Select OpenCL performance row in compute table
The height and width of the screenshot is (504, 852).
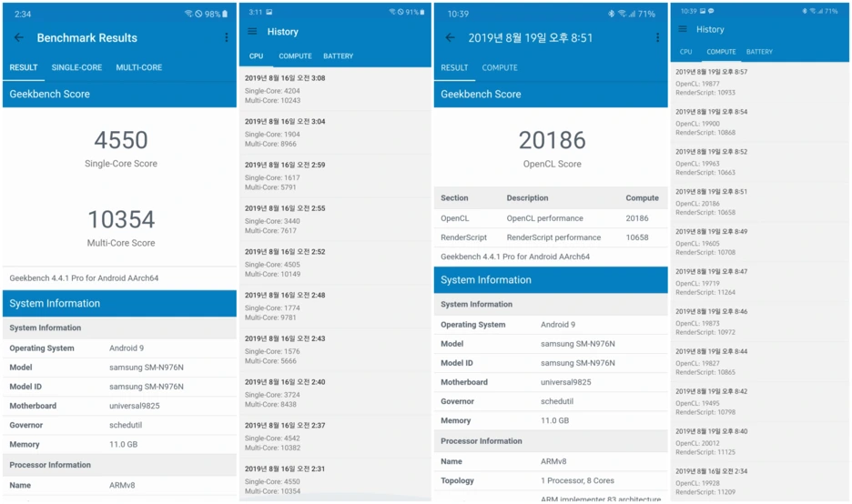(551, 218)
